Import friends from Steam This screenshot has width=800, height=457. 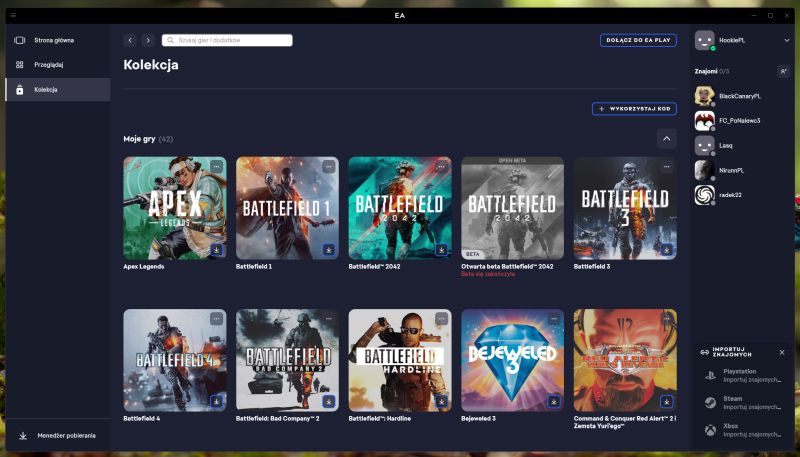743,402
